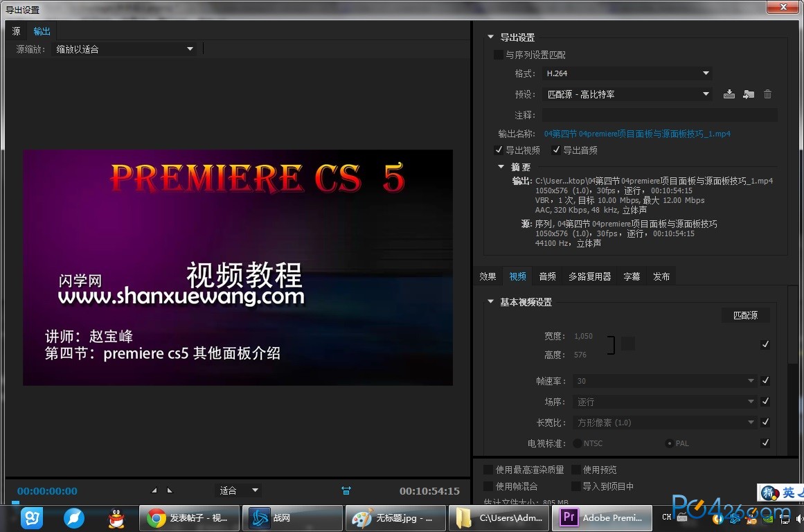The image size is (804, 532).
Task: Click the save preset icon
Action: pyautogui.click(x=729, y=94)
